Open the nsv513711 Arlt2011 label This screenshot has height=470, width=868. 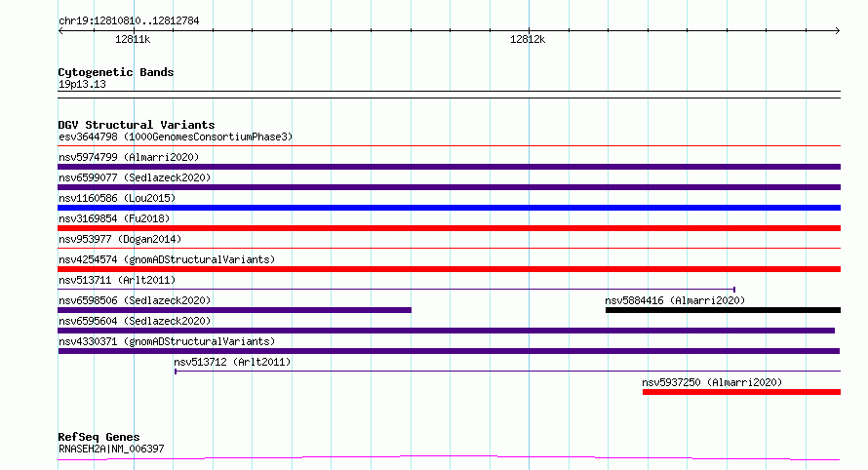click(117, 280)
